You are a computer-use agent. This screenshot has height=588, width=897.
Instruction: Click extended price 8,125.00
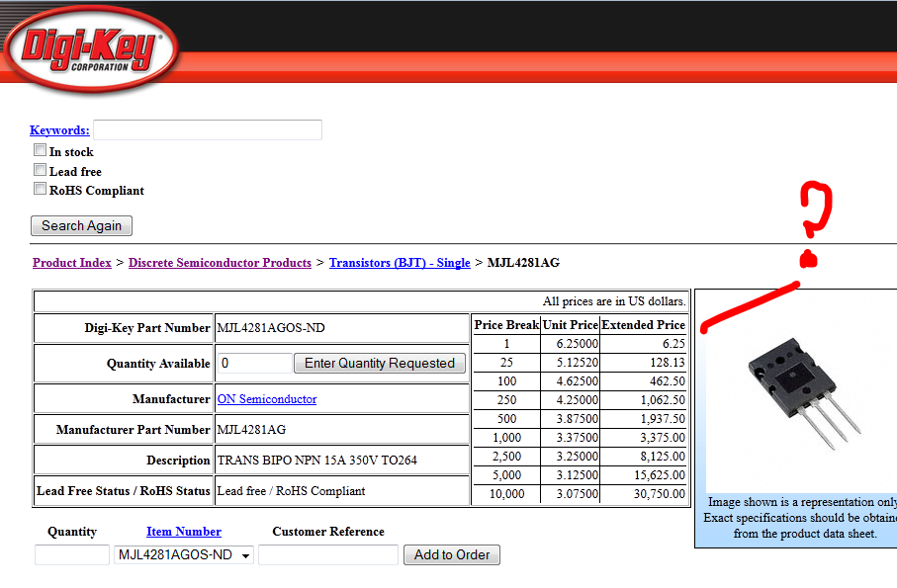pos(663,456)
